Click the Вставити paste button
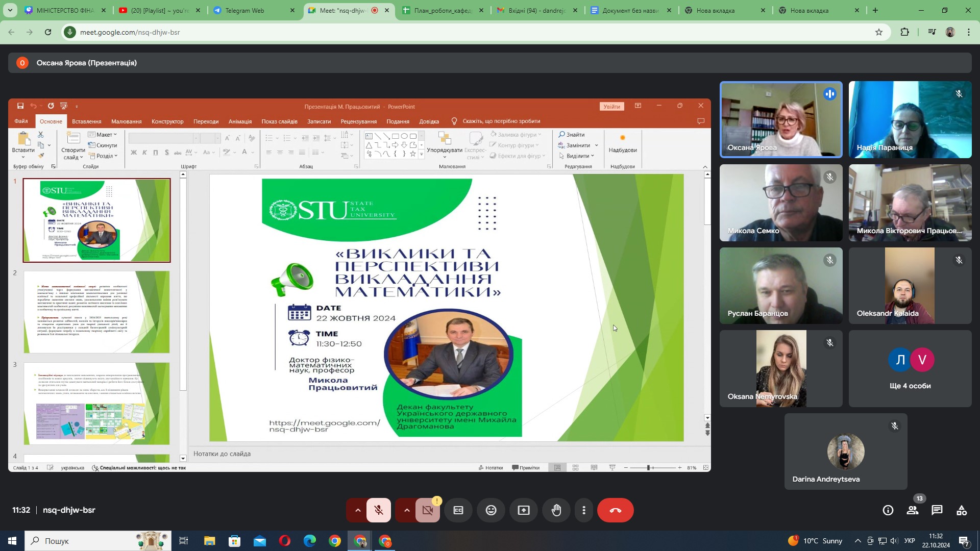The width and height of the screenshot is (980, 551). (x=23, y=144)
